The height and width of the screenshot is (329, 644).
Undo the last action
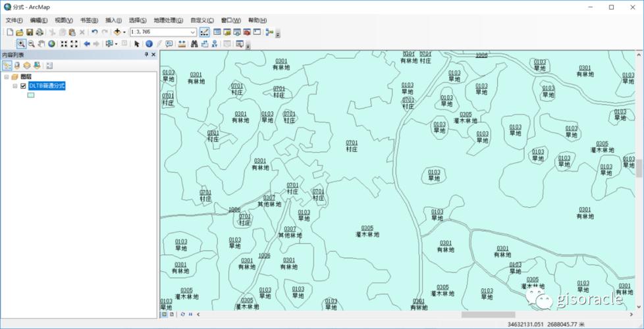tap(94, 32)
